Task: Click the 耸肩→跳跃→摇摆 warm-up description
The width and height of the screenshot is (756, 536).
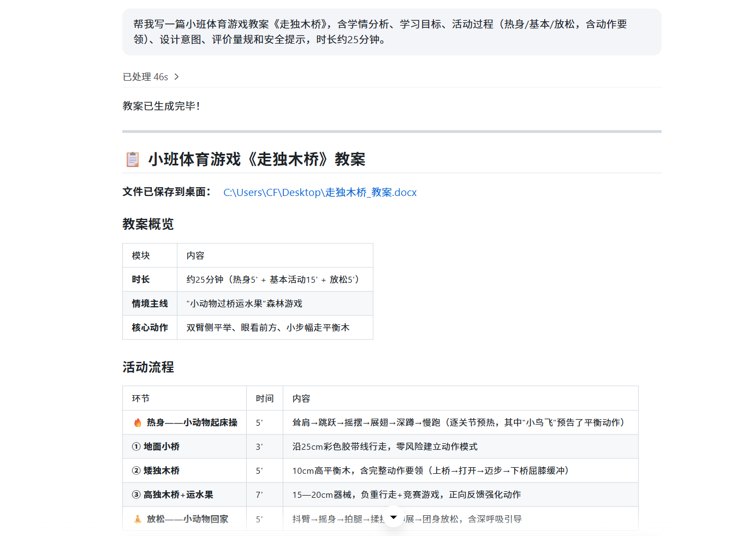Action: [461, 422]
